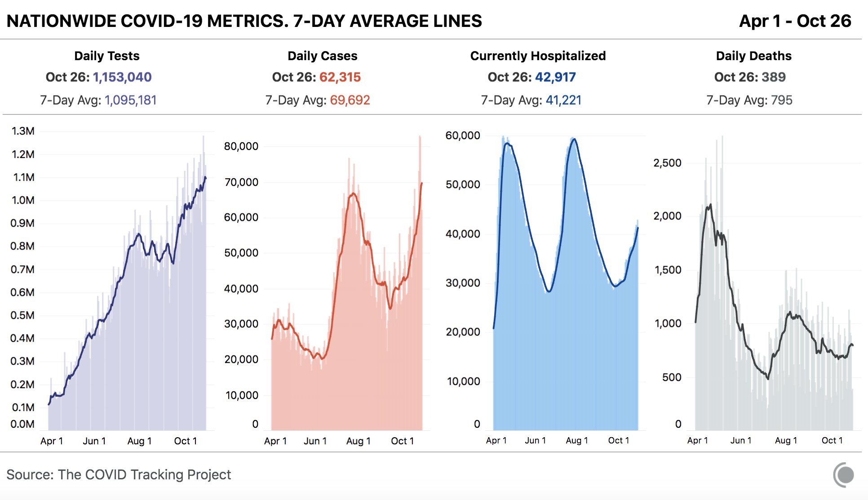The width and height of the screenshot is (868, 500).
Task: Click the COVID Tracking Project logo icon
Action: pyautogui.click(x=844, y=475)
